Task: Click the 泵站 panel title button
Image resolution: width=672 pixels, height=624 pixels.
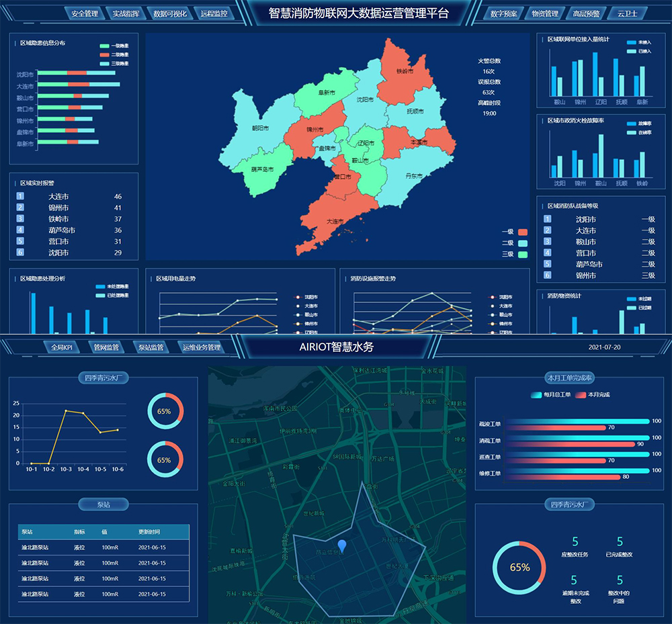Action: coord(103,504)
